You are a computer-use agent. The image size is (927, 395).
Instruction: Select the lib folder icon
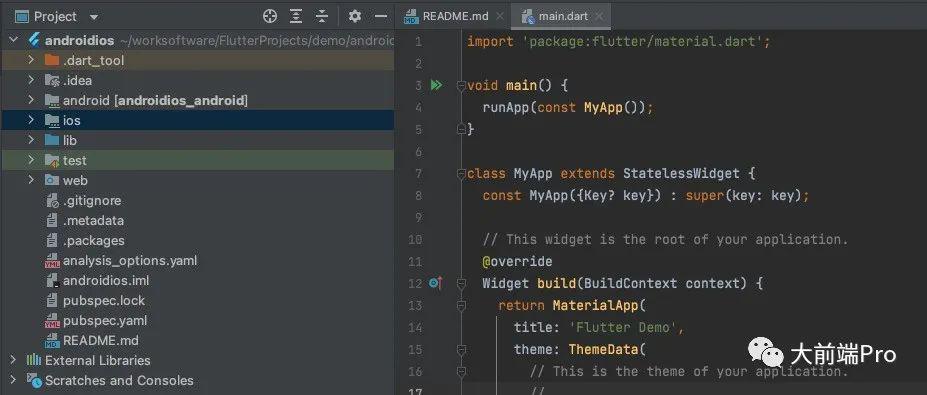(52, 140)
